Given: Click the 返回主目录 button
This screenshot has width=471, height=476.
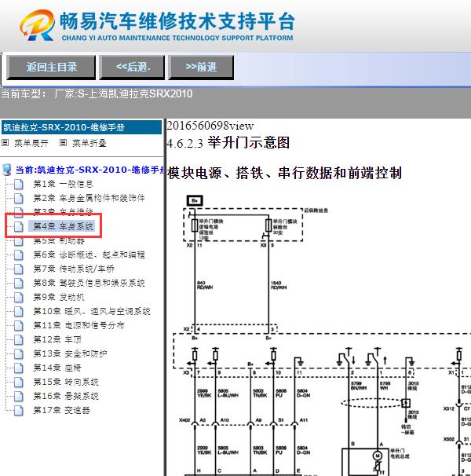Looking at the screenshot, I should (51, 67).
